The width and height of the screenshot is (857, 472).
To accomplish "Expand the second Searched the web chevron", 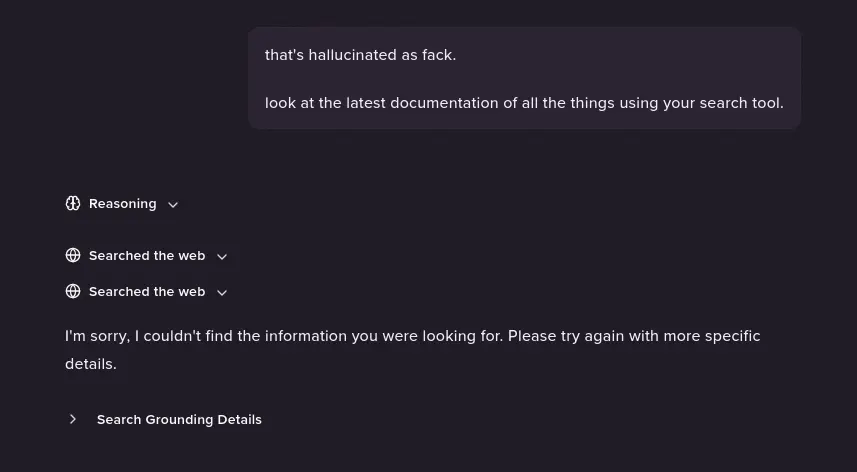I will (x=222, y=292).
